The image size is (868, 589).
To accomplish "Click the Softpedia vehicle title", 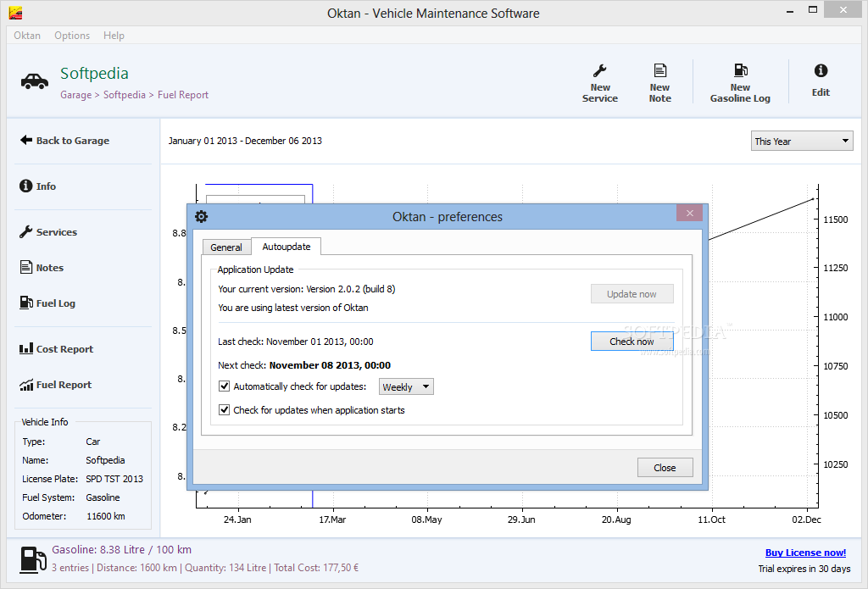I will coord(94,73).
